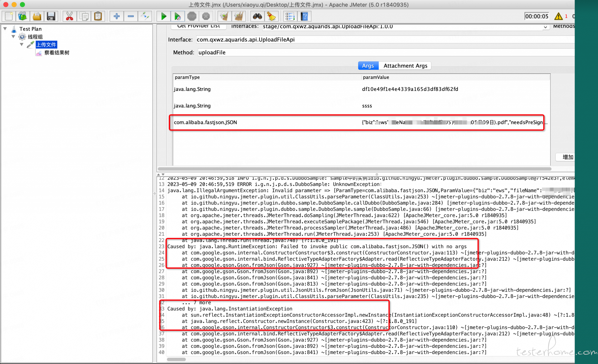598x364 pixels.
Task: Click the 增加 add button
Action: click(566, 157)
